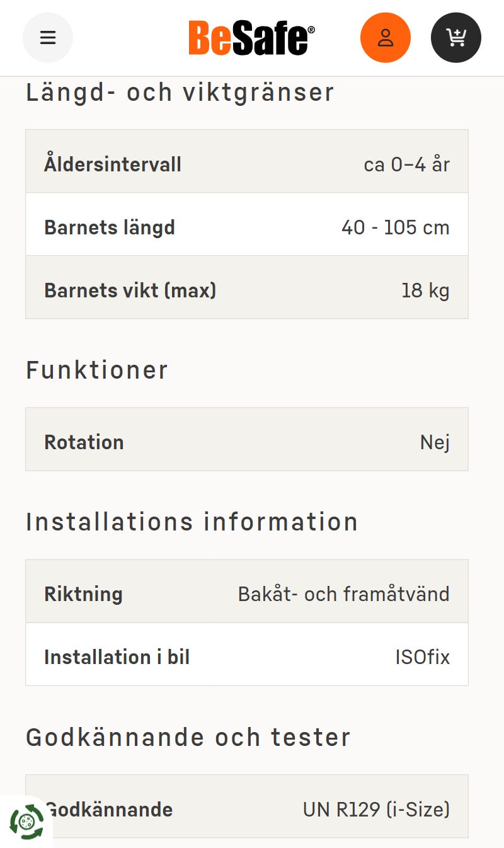Click the Installations information heading
The height and width of the screenshot is (848, 504).
[192, 522]
